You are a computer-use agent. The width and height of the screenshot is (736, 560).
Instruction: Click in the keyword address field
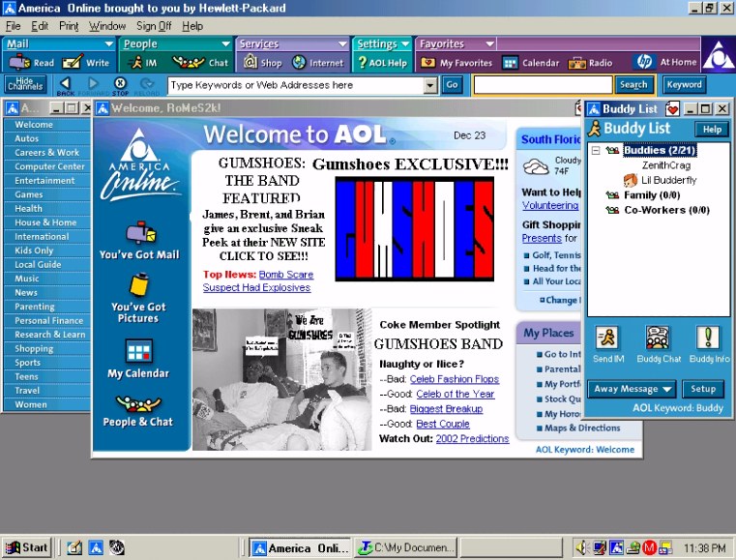click(296, 85)
